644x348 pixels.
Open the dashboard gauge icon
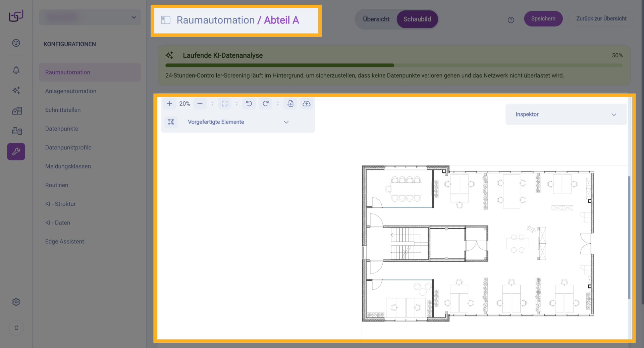point(16,43)
